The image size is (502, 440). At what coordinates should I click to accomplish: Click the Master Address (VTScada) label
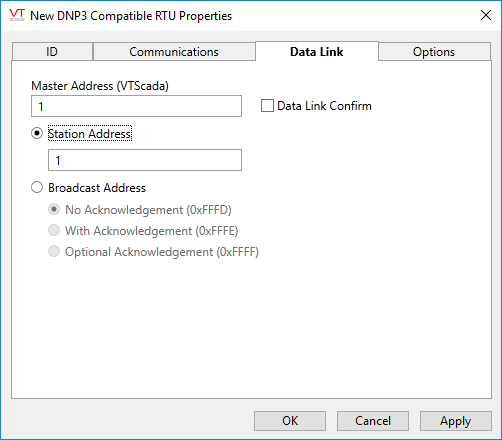[x=100, y=86]
